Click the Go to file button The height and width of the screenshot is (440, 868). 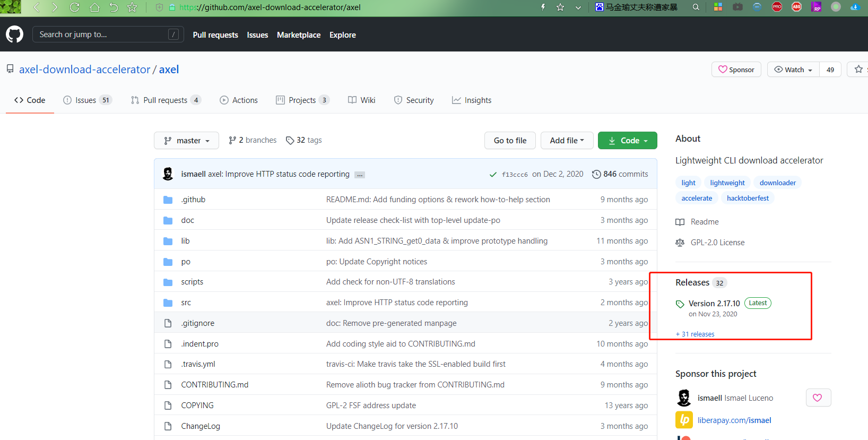[510, 141]
